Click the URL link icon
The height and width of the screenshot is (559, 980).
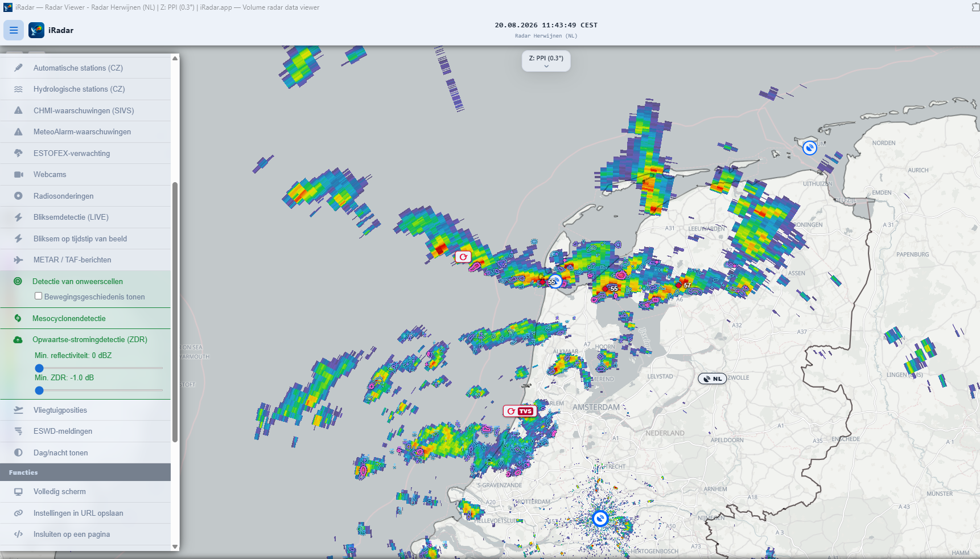[18, 513]
